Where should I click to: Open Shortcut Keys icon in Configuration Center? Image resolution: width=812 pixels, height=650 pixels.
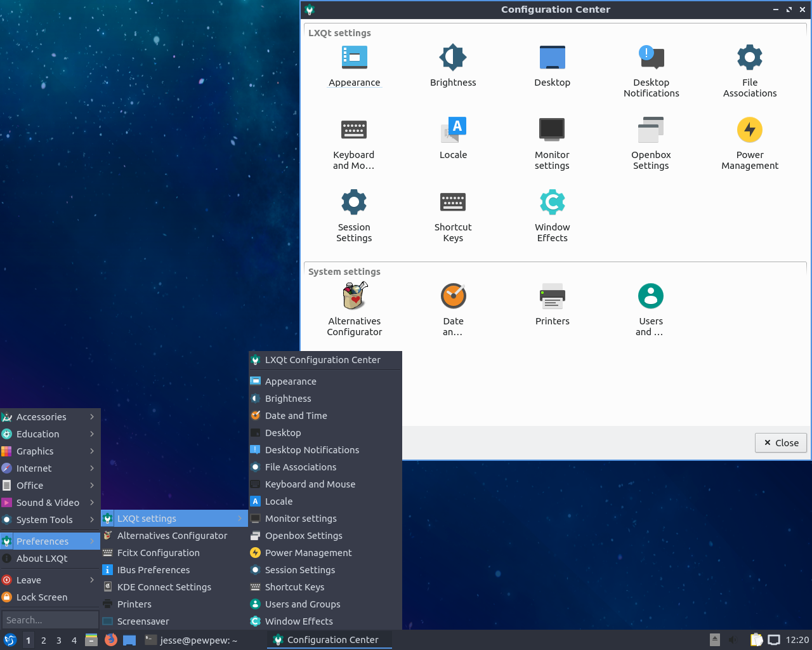(453, 202)
